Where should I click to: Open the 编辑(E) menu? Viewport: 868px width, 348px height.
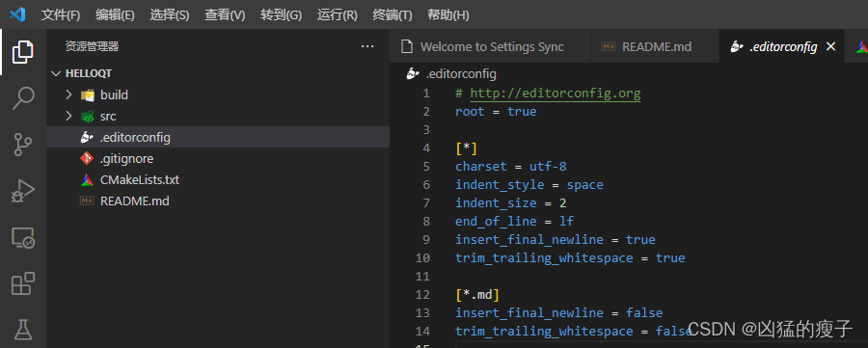tap(115, 14)
